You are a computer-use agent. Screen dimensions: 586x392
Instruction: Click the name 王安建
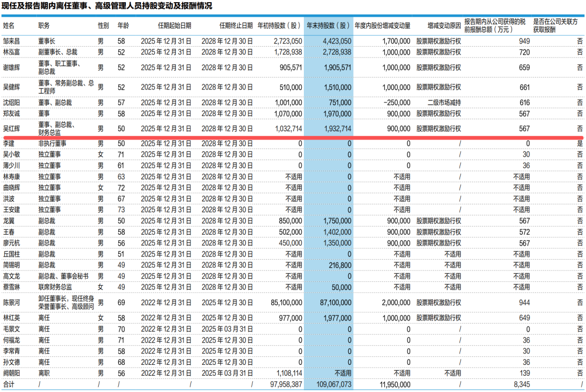click(11, 210)
